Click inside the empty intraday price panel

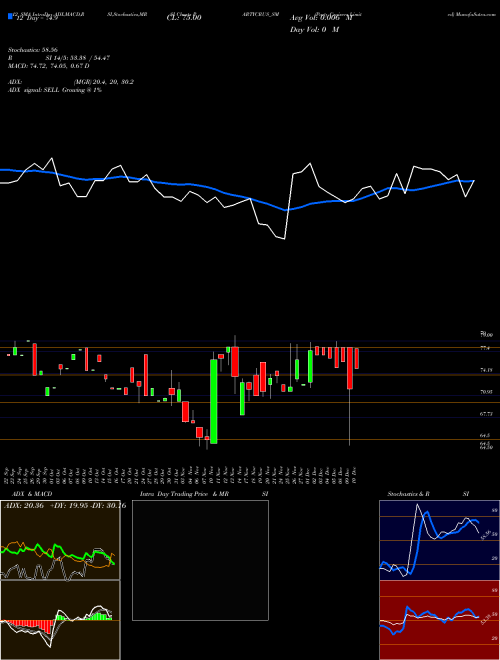coord(200,560)
